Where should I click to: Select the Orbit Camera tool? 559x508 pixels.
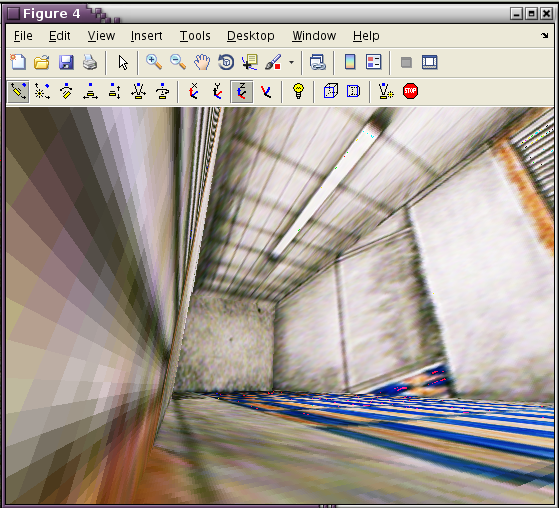click(19, 92)
